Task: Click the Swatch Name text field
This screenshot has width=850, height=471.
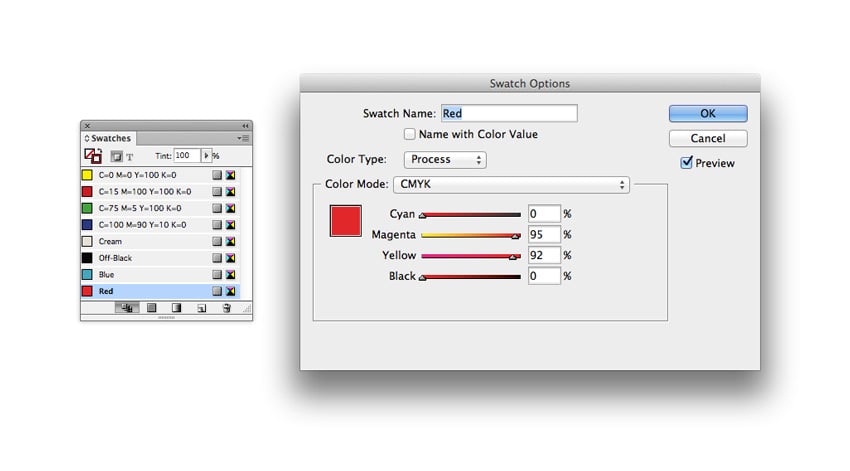Action: click(x=509, y=114)
